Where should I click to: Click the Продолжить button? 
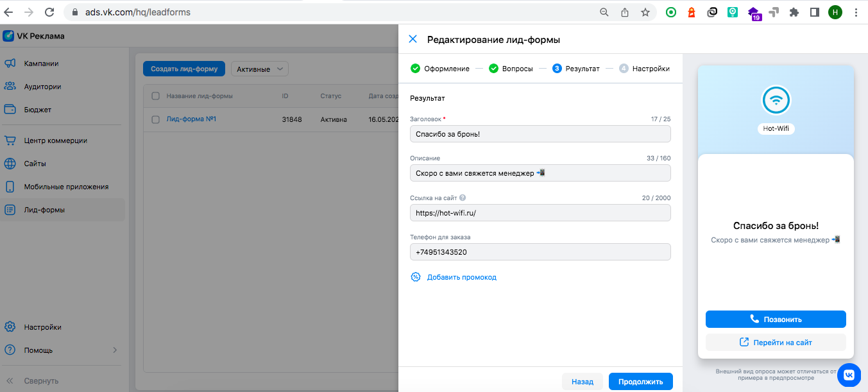[x=640, y=381]
